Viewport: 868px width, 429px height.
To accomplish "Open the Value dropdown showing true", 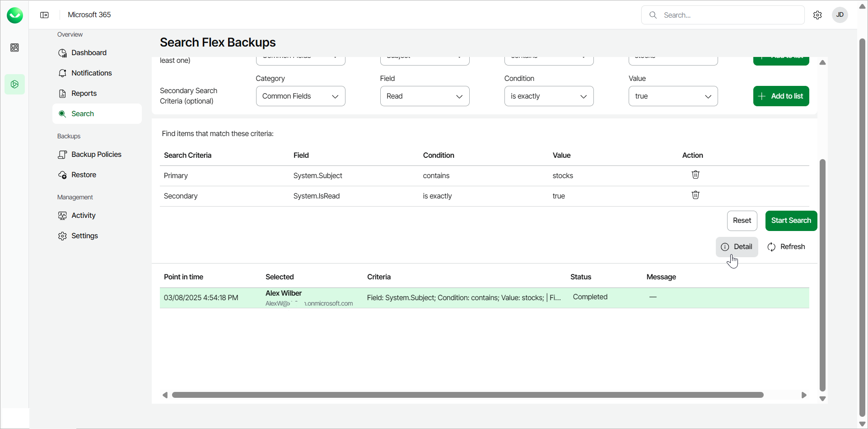I will click(673, 96).
